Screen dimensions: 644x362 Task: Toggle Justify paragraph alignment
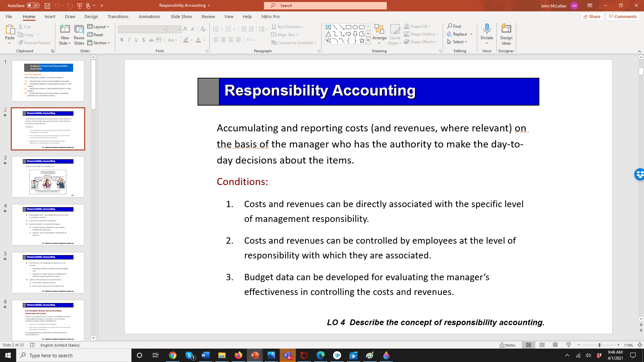pyautogui.click(x=238, y=40)
